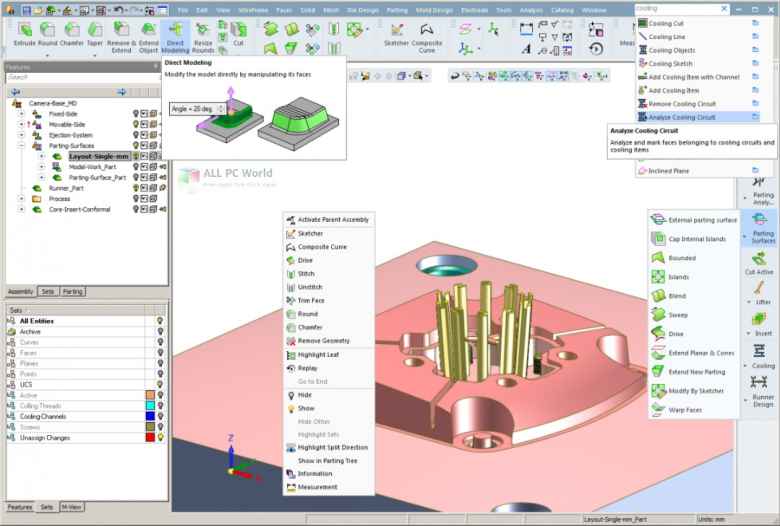Viewport: 780px width, 526px height.
Task: Switch to the M-View tab
Action: [72, 507]
